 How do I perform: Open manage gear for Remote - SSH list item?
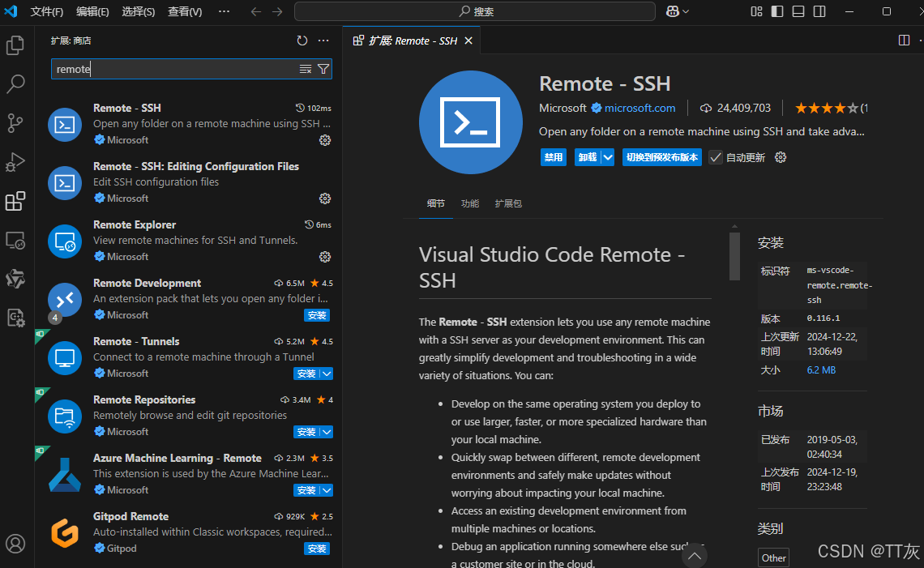point(325,140)
